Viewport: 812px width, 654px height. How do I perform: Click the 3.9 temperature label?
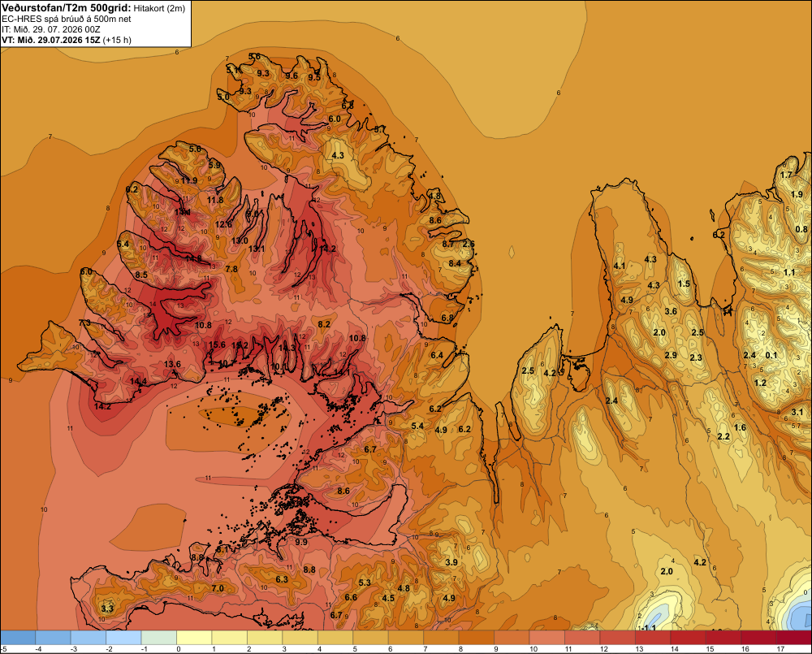point(451,562)
